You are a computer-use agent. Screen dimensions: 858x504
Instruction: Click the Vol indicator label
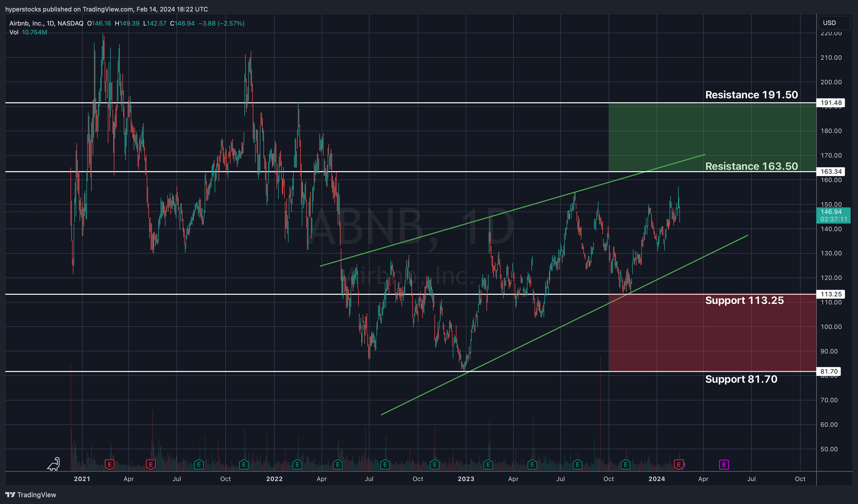[x=14, y=32]
